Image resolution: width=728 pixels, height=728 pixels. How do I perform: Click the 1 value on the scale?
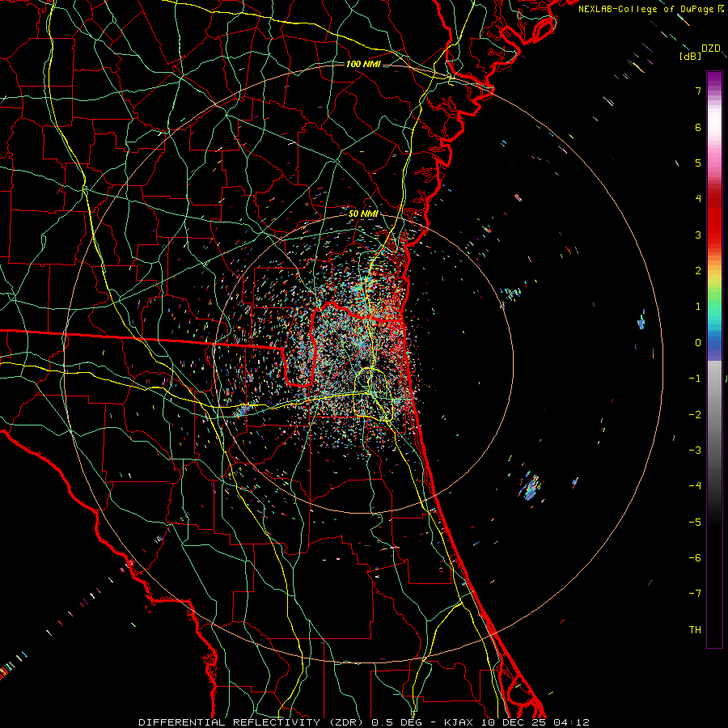tap(698, 307)
